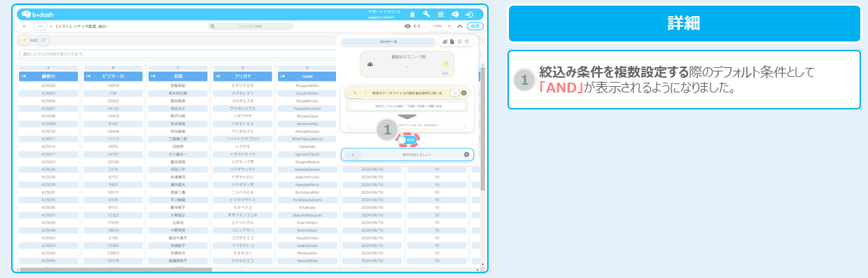Go back with the left arrow button

25,26
